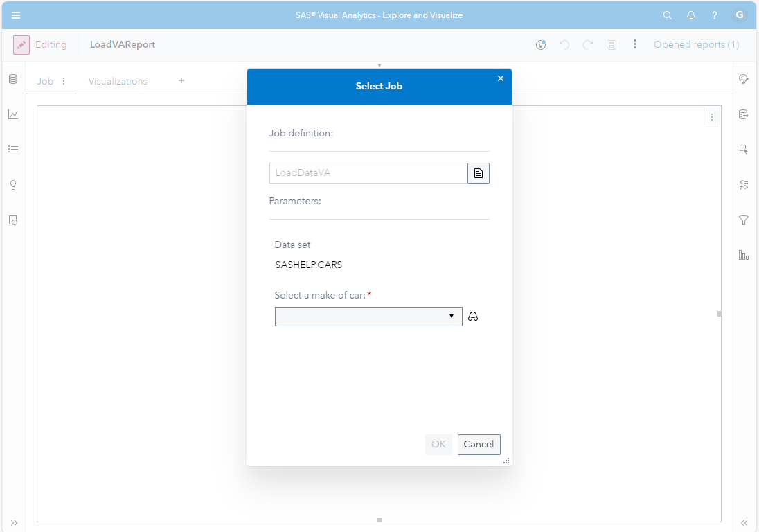Open the canvas overflow options menu
Viewport: 759px width, 532px height.
pos(712,116)
